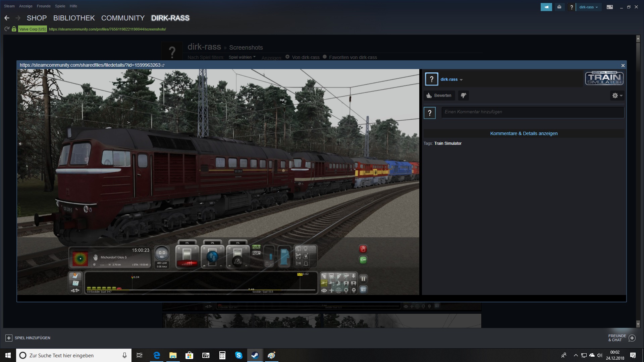Click the thumbs down rating icon
This screenshot has width=644, height=362.
pos(464,96)
